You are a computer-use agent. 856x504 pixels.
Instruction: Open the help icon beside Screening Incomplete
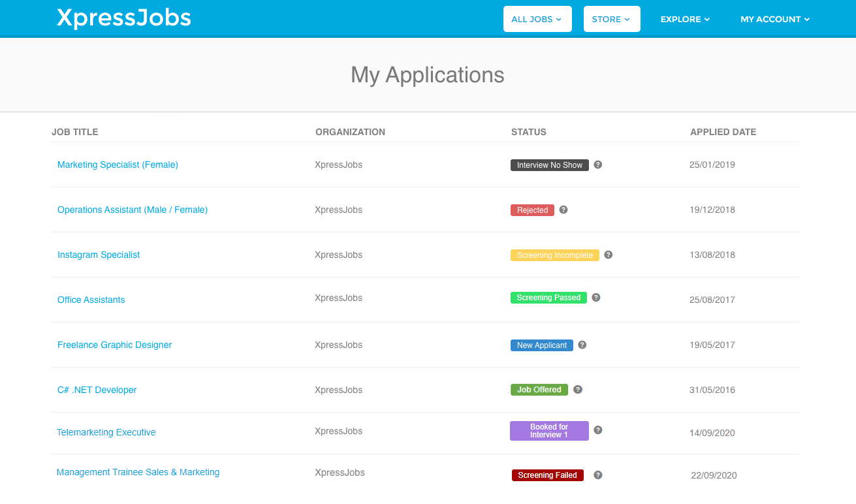(x=608, y=255)
